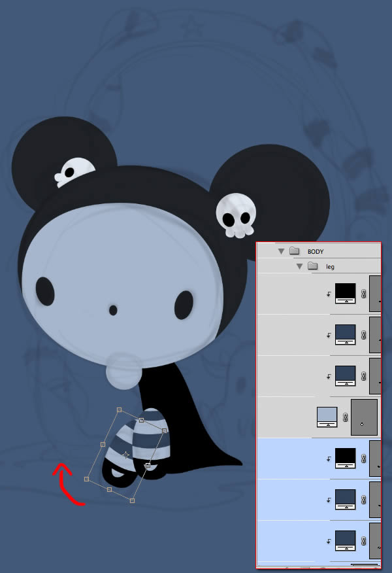Select mask thumbnail of bottommost highlighted dark blue layer
This screenshot has height=573, width=392.
(x=375, y=541)
